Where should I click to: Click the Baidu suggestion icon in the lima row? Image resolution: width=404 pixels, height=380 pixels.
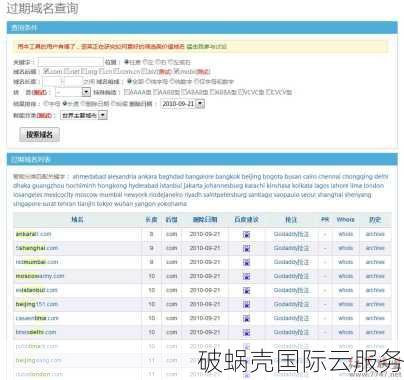coord(246,318)
